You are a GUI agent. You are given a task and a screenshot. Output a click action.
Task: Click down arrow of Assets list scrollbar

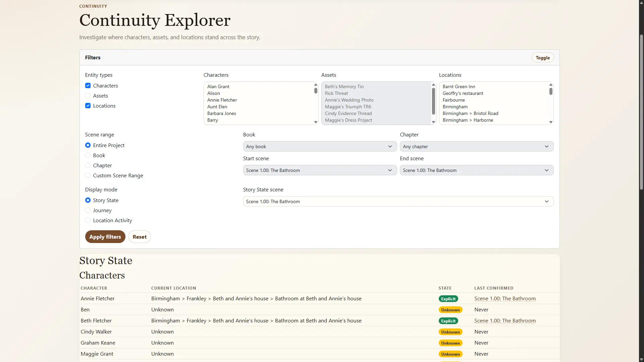pyautogui.click(x=433, y=122)
